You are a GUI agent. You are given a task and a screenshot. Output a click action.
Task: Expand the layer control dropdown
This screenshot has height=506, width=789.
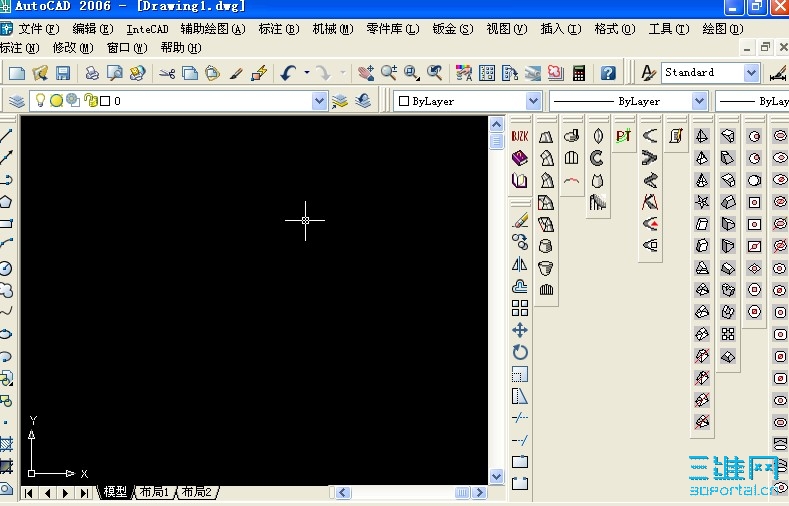(319, 101)
